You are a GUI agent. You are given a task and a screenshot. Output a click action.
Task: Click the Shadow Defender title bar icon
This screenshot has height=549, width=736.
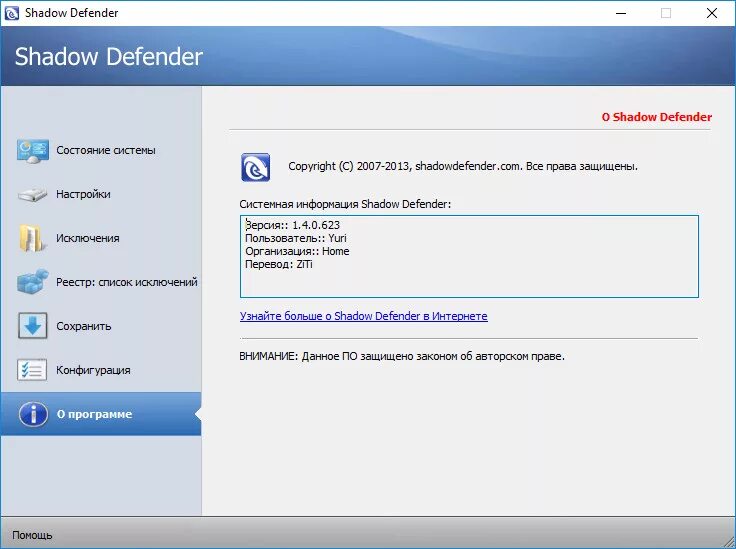tap(11, 13)
